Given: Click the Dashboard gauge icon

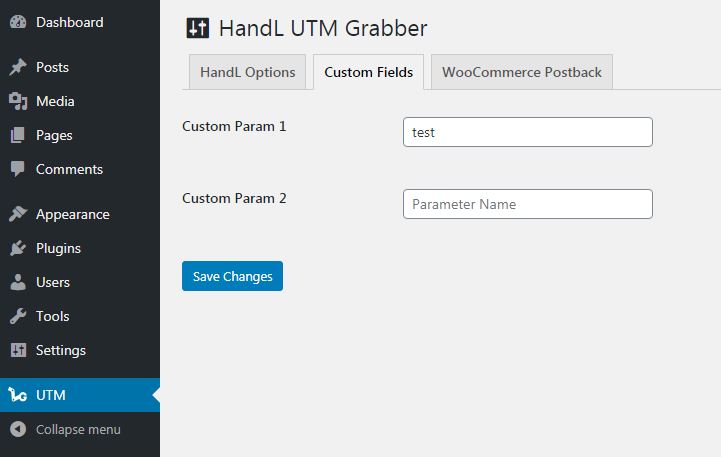Looking at the screenshot, I should point(18,21).
